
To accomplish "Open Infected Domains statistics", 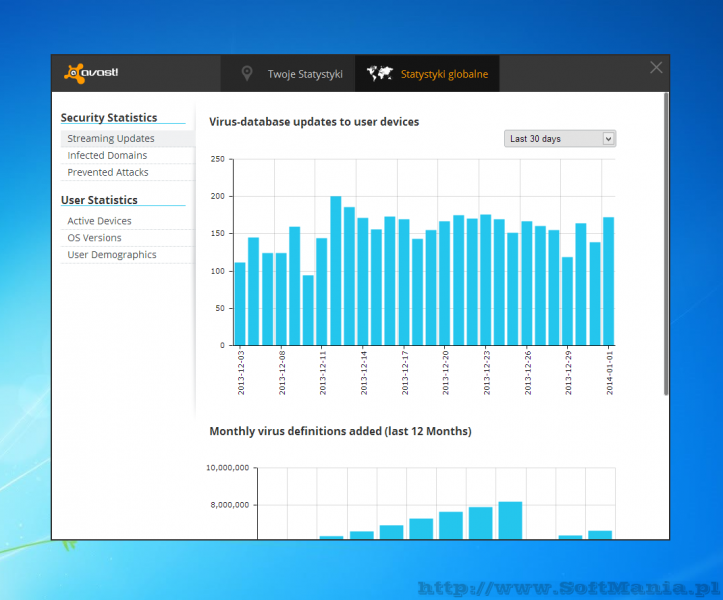I will point(128,155).
